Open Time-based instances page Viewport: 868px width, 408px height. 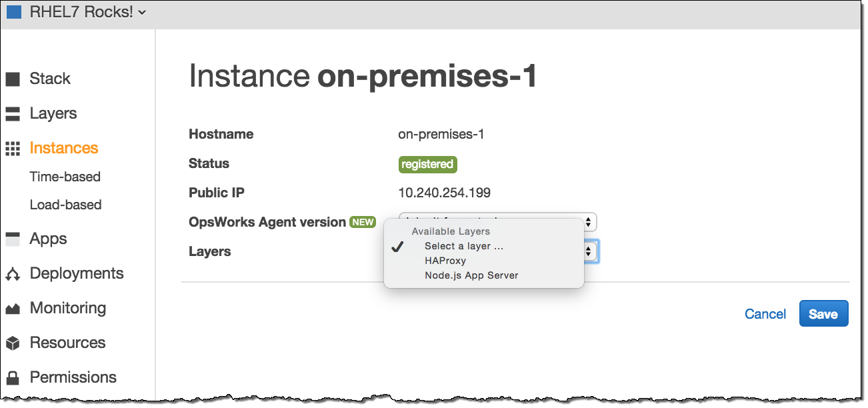coord(65,177)
